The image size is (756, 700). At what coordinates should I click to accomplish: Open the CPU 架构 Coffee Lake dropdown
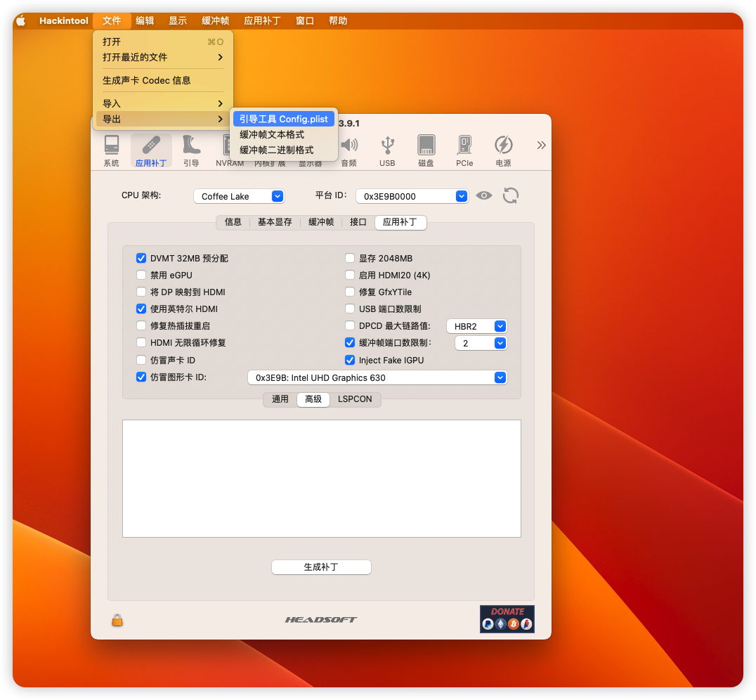[239, 196]
